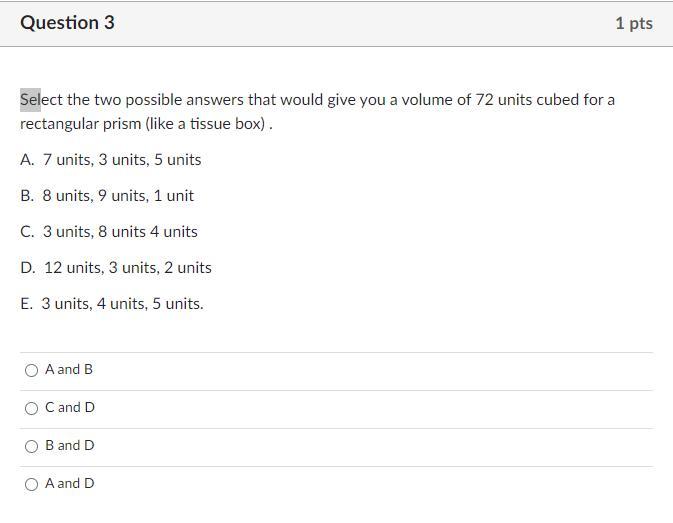The height and width of the screenshot is (523, 673).
Task: Click the phrase 'rectangular prism' in the question
Action: (x=81, y=124)
